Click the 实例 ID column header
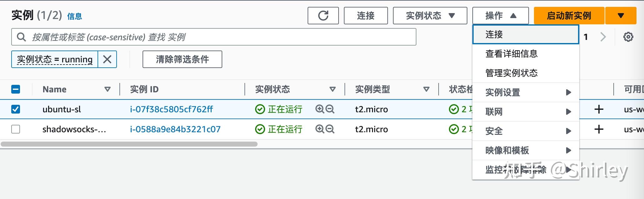The width and height of the screenshot is (644, 199). click(x=144, y=90)
